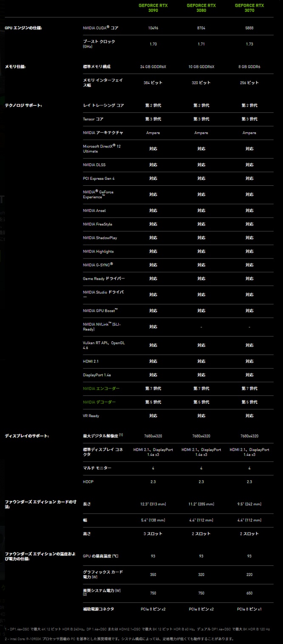Click the Game Ready ドライバー row label

pyautogui.click(x=104, y=278)
